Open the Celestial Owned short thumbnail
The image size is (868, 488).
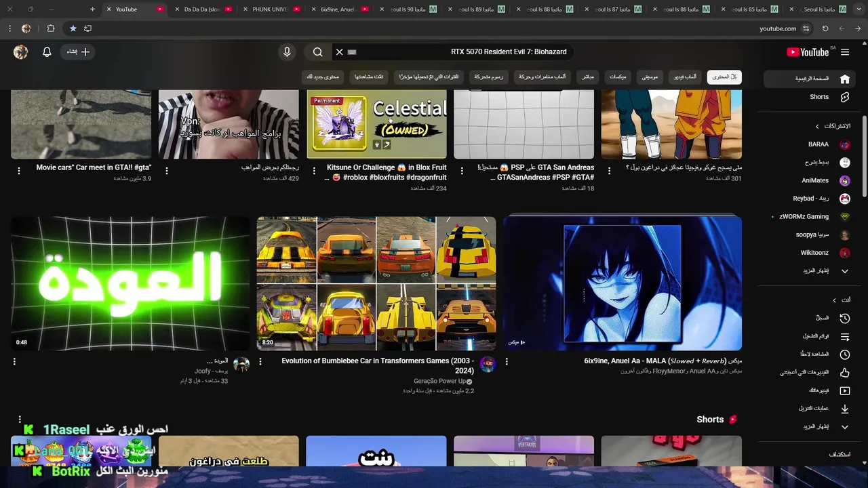click(376, 125)
